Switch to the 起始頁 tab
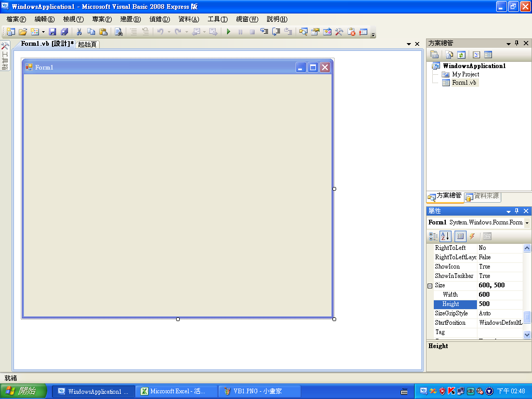Viewport: 532px width, 399px height. [87, 45]
